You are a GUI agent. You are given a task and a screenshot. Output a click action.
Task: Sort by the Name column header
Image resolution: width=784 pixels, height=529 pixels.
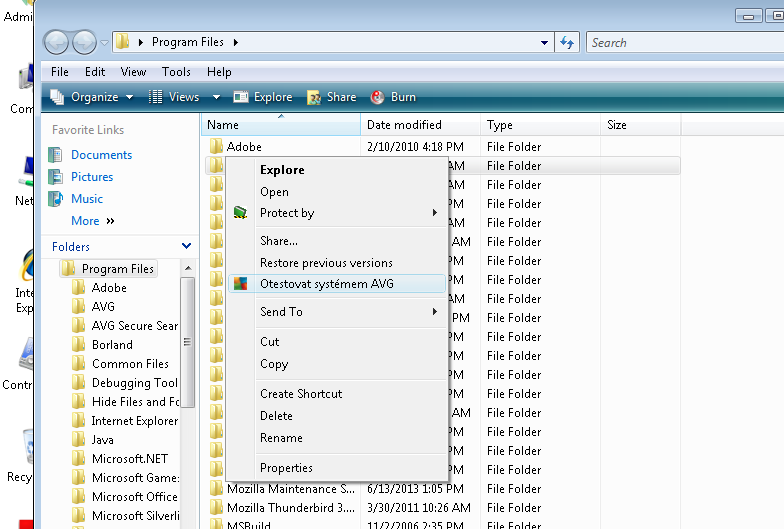click(280, 124)
